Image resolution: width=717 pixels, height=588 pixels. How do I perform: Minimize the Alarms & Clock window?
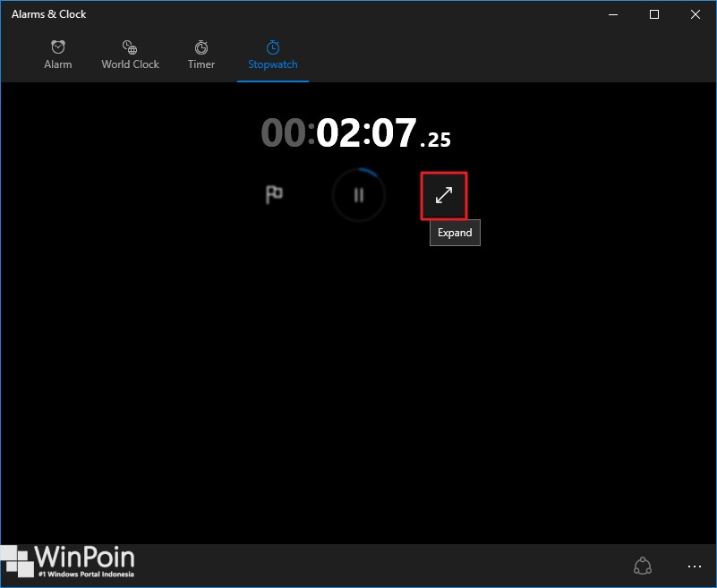click(x=613, y=14)
